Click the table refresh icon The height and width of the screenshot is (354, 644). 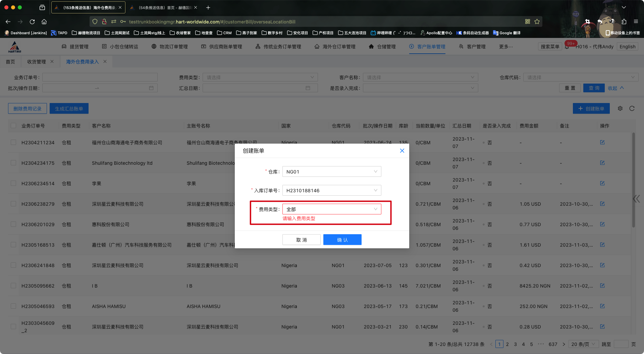[632, 108]
